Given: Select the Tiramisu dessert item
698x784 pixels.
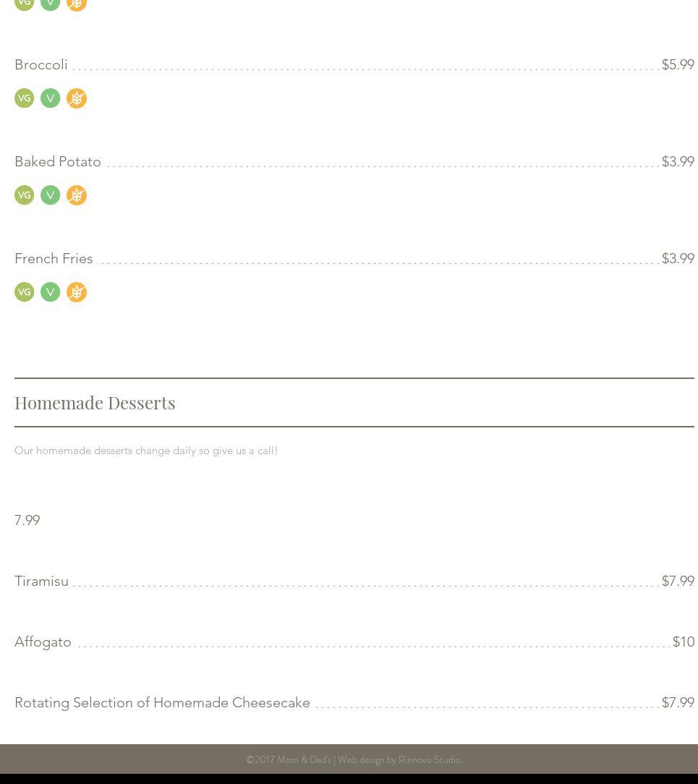Looking at the screenshot, I should coord(41,581).
